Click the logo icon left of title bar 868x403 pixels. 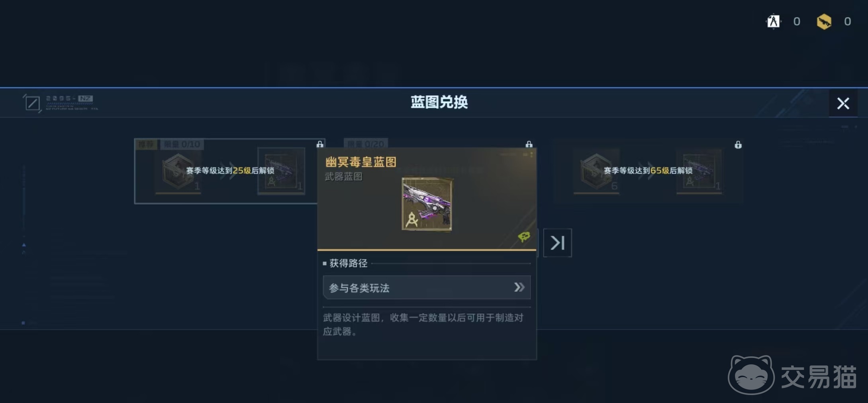pyautogui.click(x=32, y=103)
